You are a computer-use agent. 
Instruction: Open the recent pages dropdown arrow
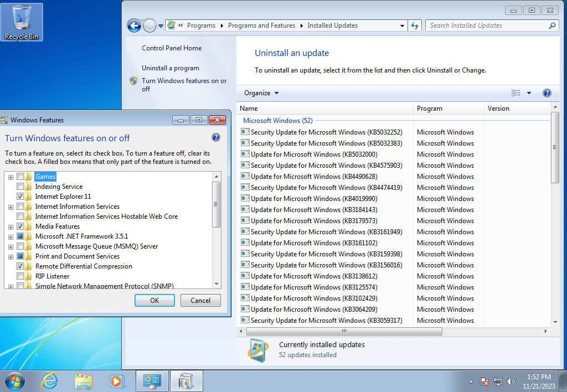161,26
